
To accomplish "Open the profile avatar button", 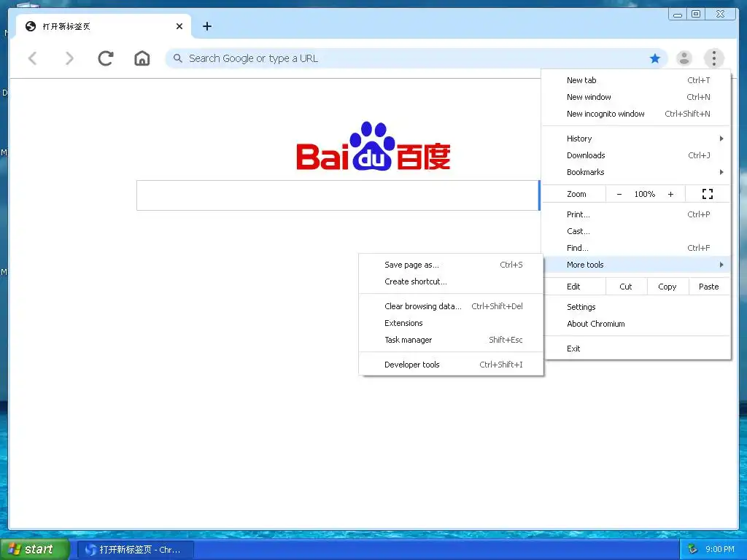I will pyautogui.click(x=684, y=58).
